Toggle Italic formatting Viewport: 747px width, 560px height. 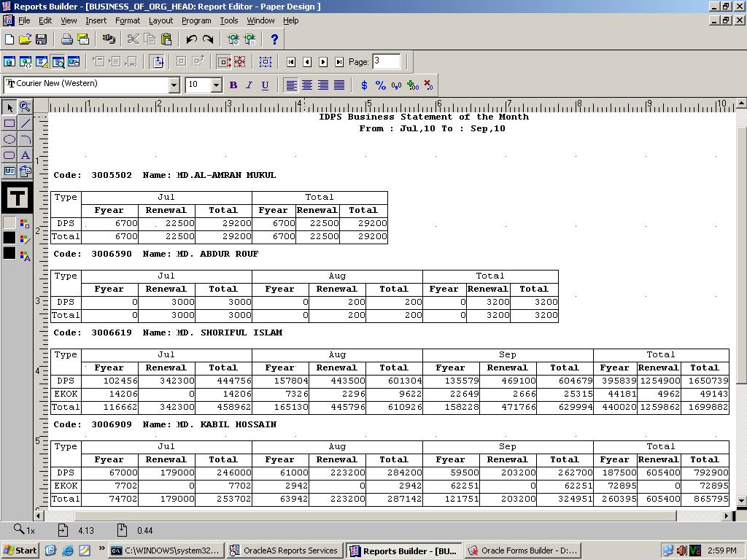pos(249,85)
